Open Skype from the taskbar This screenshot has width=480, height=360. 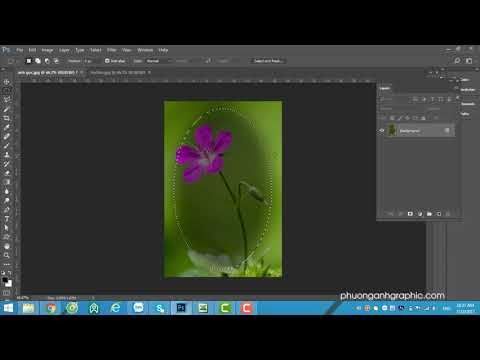click(160, 308)
